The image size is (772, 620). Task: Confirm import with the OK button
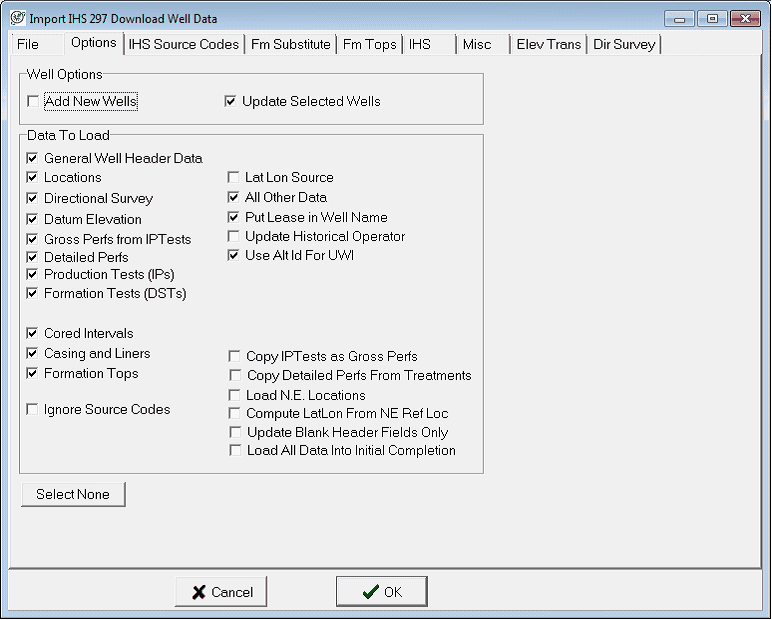click(x=381, y=592)
